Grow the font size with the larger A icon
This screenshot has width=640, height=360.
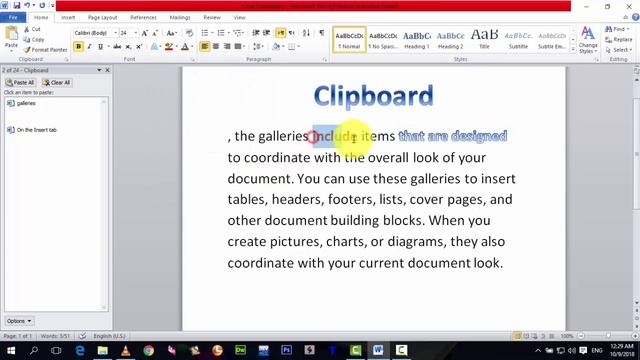click(x=144, y=33)
